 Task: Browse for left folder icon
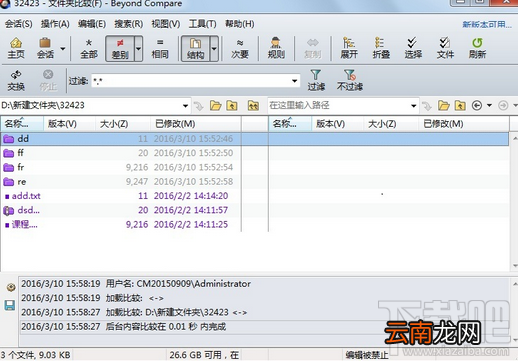point(216,106)
